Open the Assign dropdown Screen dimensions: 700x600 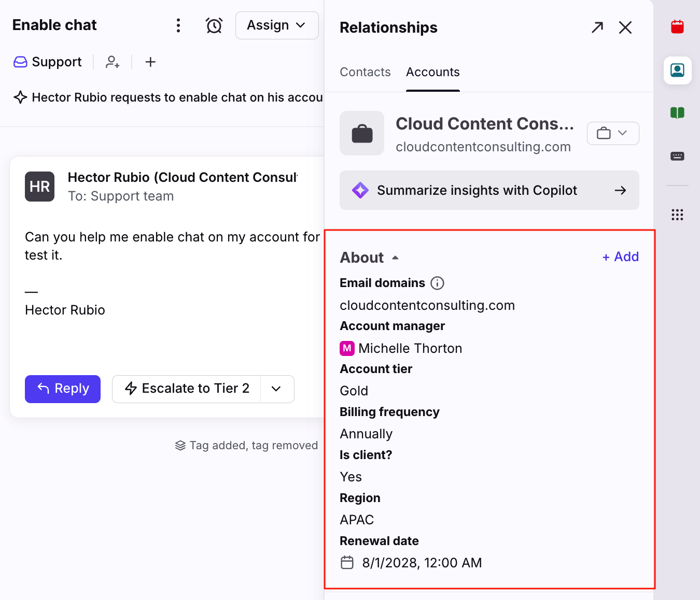click(277, 25)
